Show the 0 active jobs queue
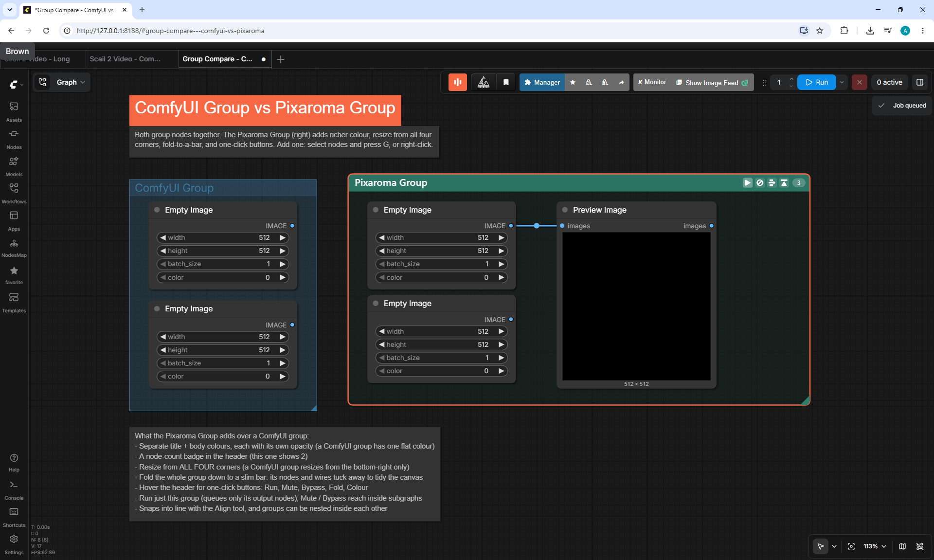Screen dimensions: 934x560 click(x=889, y=82)
